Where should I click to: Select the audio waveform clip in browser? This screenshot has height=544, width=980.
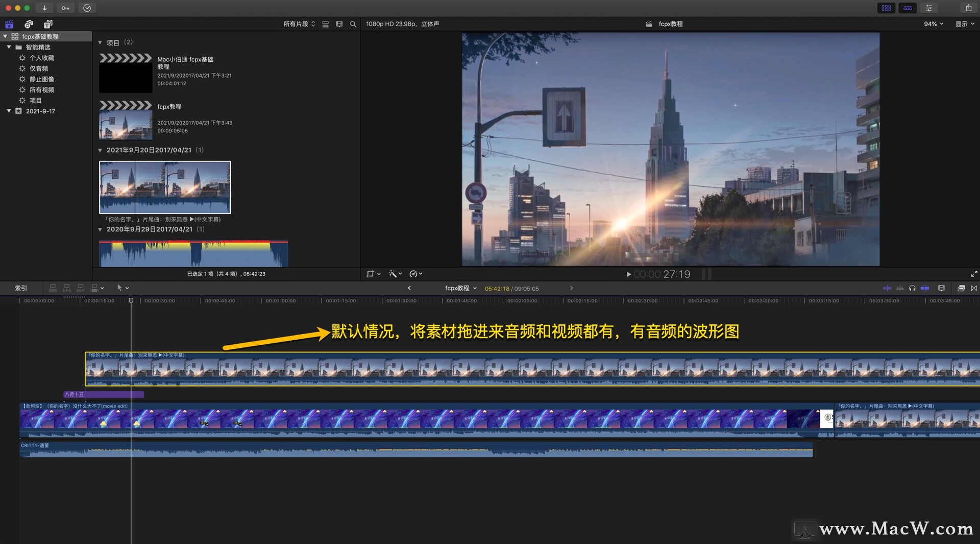(193, 254)
